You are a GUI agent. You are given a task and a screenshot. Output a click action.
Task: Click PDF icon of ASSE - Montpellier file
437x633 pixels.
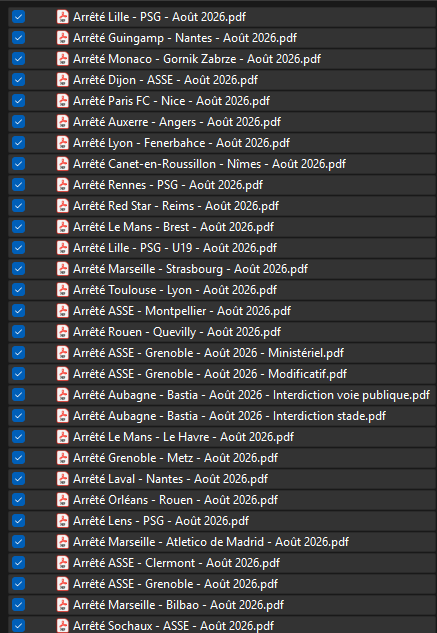pyautogui.click(x=62, y=310)
